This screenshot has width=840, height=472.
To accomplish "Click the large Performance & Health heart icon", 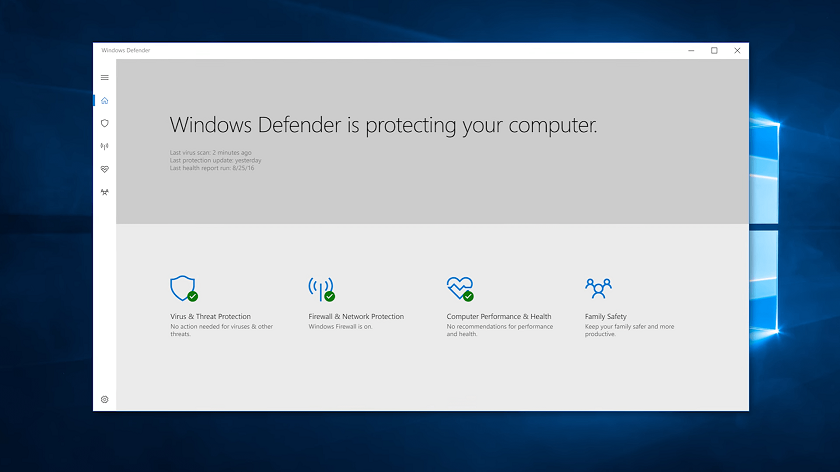I will (x=460, y=289).
